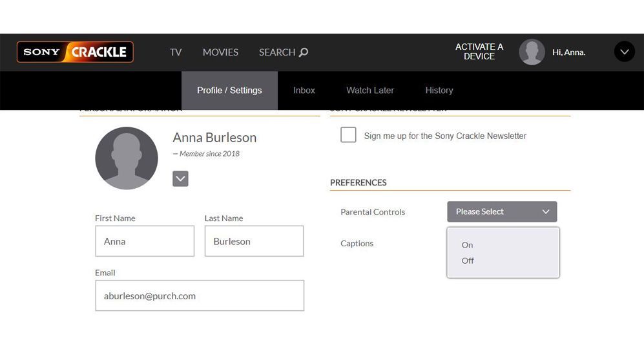
Task: Open the Parental Controls Please Select dropdown
Action: coord(502,211)
